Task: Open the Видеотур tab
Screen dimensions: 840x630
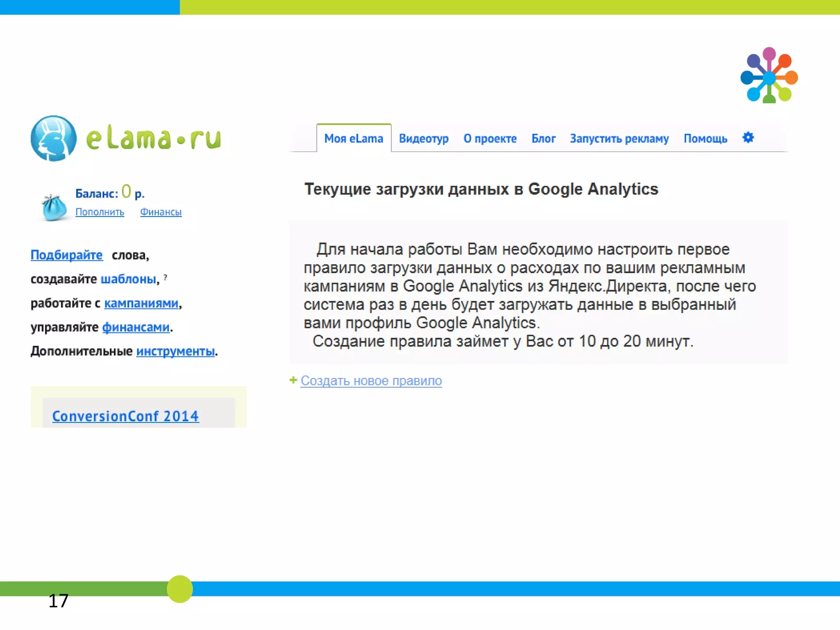Action: point(424,139)
